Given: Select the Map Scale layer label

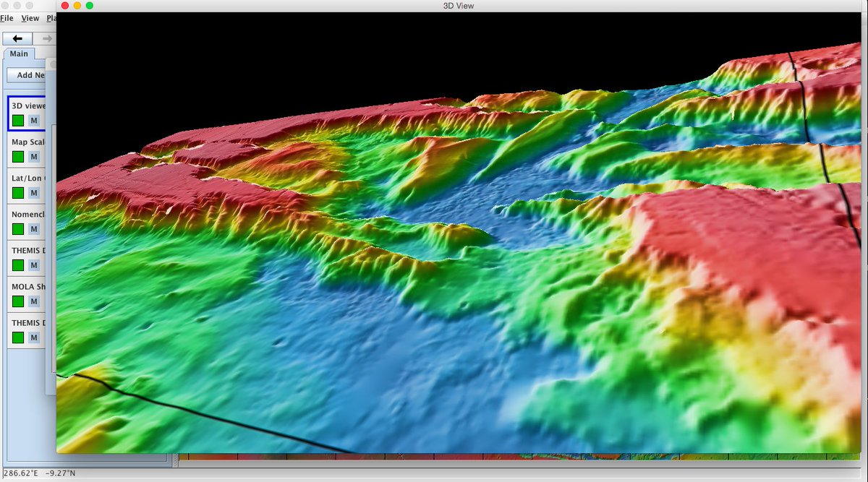Looking at the screenshot, I should pos(29,142).
